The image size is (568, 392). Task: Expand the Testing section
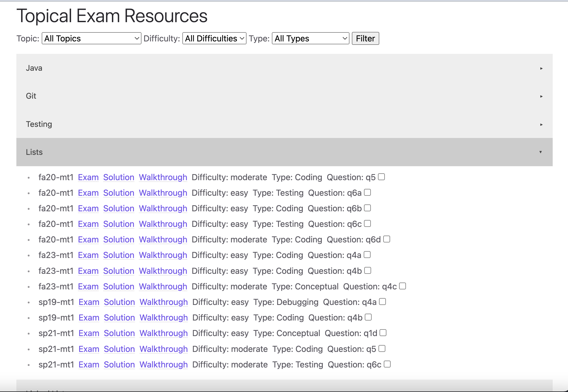point(284,124)
